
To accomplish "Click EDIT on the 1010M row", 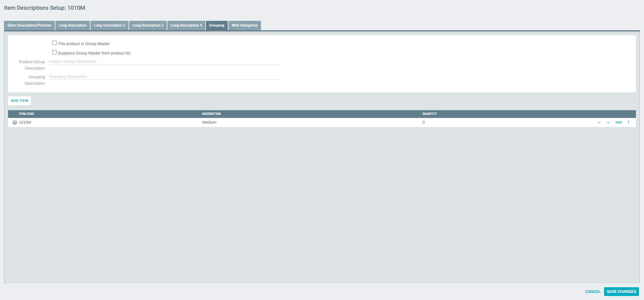I will coord(619,123).
